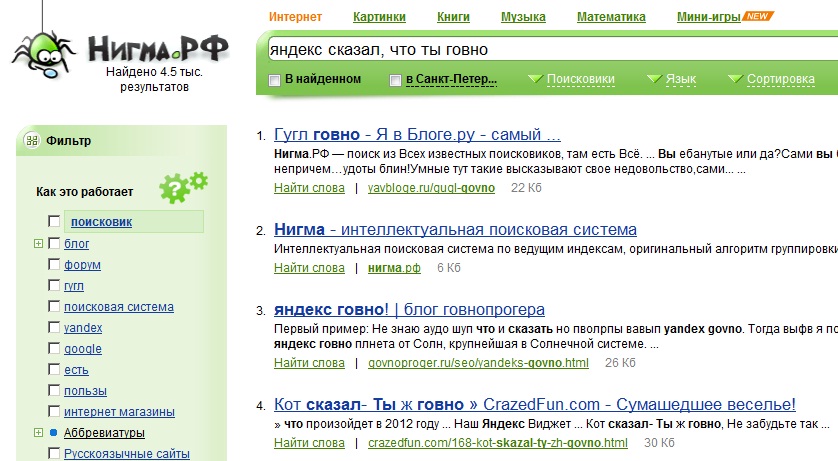Screen dimensions: 838x461
Task: Click the 'yandex' filter link
Action: [83, 327]
